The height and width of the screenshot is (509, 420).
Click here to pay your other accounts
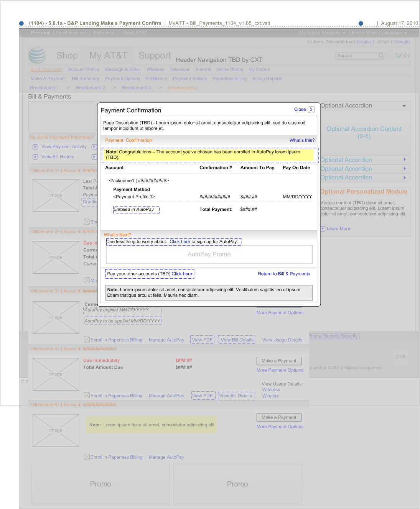(182, 274)
